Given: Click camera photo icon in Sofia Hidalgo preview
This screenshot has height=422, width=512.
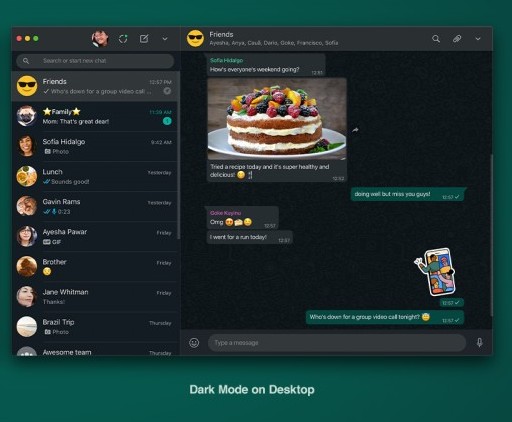Looking at the screenshot, I should pyautogui.click(x=48, y=151).
